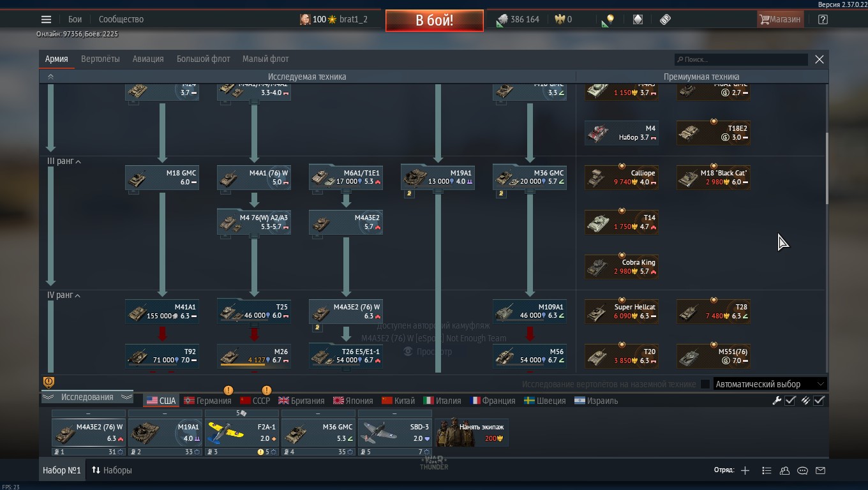This screenshot has height=490, width=868.
Task: Select premium M18 "Black Cat"
Action: 714,177
